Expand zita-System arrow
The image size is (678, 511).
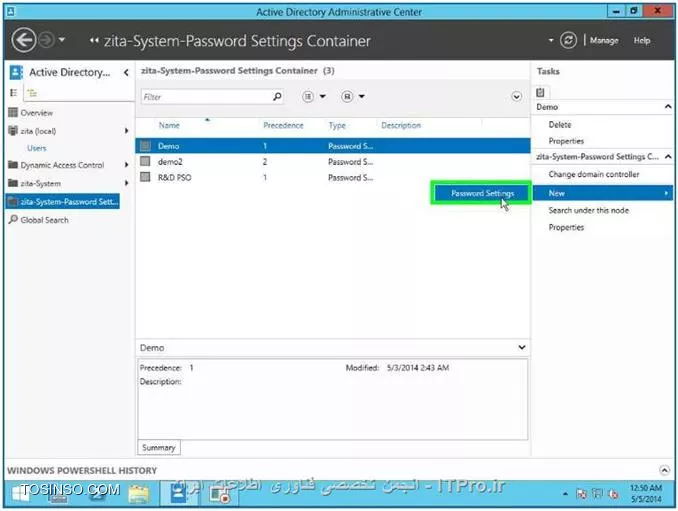tap(126, 183)
